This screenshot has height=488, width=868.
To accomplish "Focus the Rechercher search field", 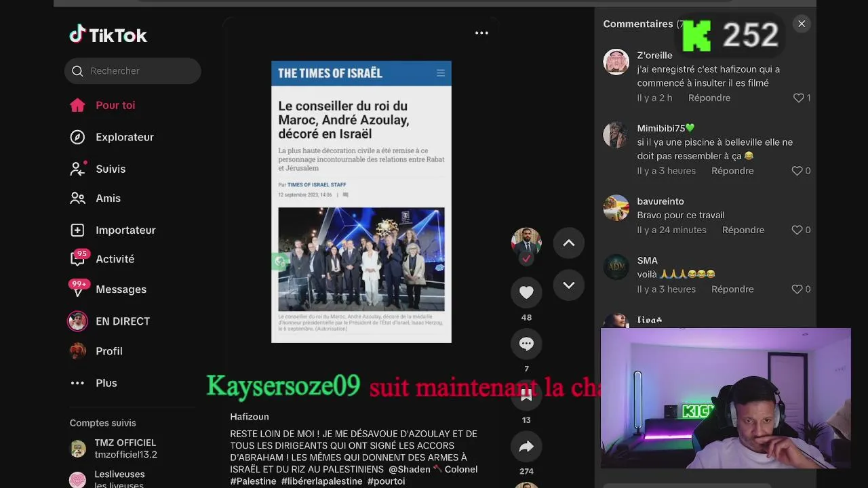I will [133, 71].
